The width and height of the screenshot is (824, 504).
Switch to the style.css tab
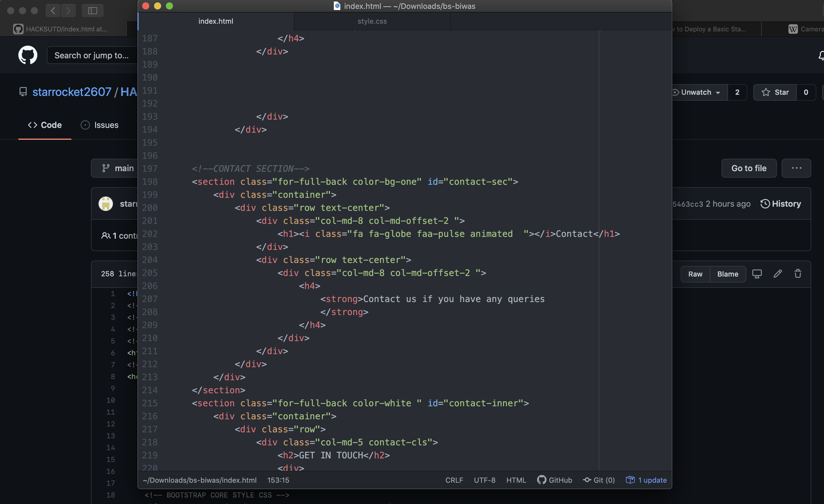click(x=372, y=21)
